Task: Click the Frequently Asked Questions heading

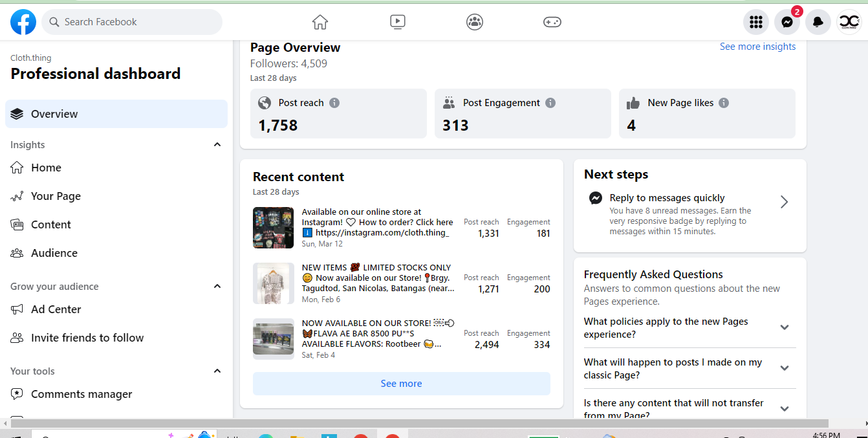Action: [x=653, y=274]
